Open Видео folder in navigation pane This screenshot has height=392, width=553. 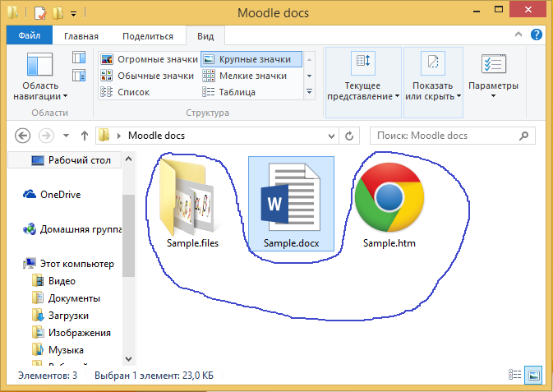pos(54,281)
